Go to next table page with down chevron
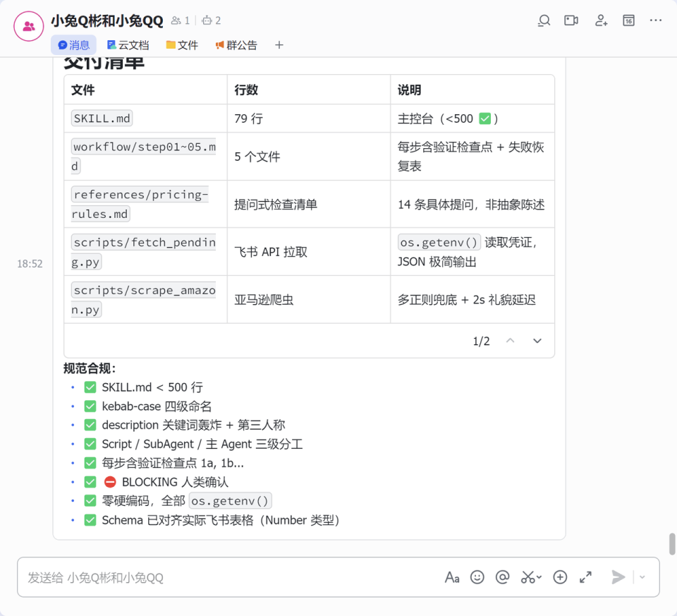This screenshot has width=677, height=616. [x=537, y=340]
